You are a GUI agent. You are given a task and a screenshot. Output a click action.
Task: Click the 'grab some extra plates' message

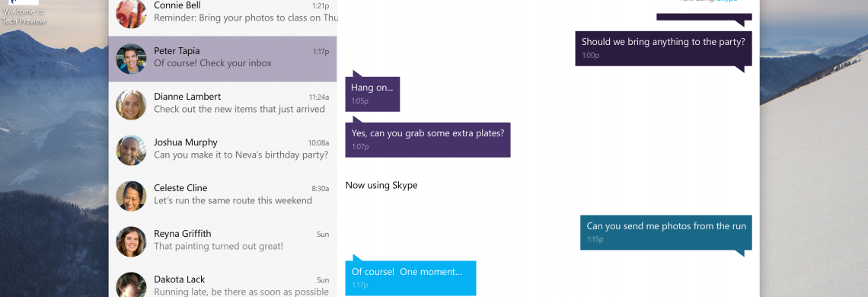[428, 139]
